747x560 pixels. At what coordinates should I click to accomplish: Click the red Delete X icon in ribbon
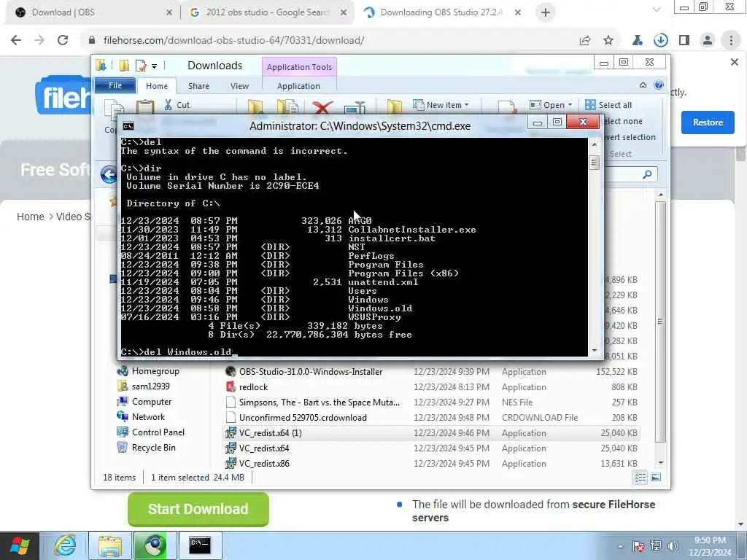[x=322, y=107]
